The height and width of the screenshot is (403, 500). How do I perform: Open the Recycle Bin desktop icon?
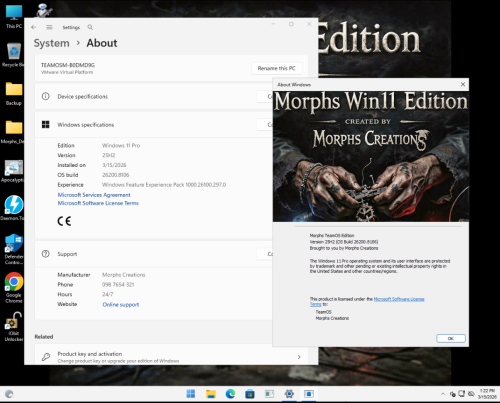tap(14, 55)
